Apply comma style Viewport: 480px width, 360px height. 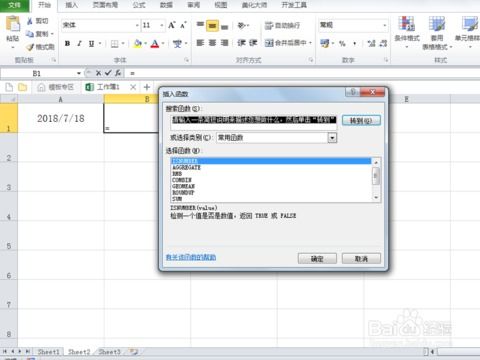(x=355, y=44)
